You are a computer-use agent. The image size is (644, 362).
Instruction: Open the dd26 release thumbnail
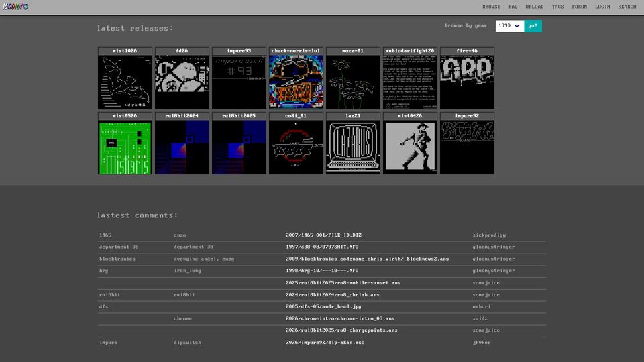[x=182, y=78]
